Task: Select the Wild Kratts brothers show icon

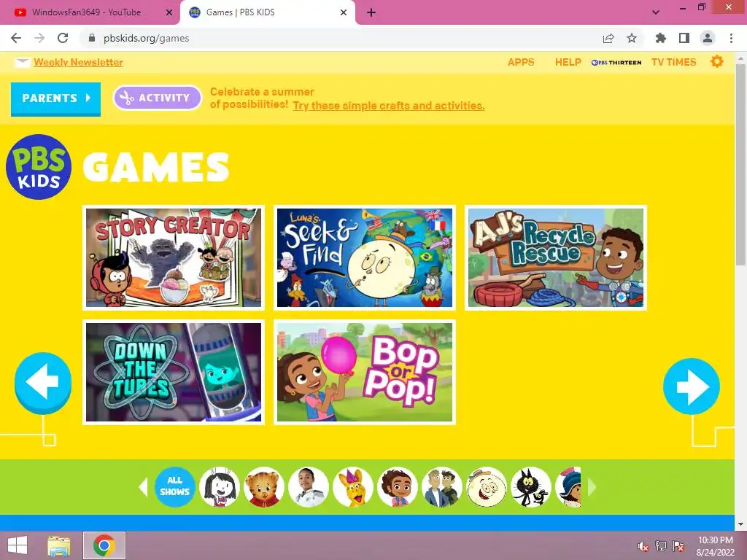Action: coord(442,486)
